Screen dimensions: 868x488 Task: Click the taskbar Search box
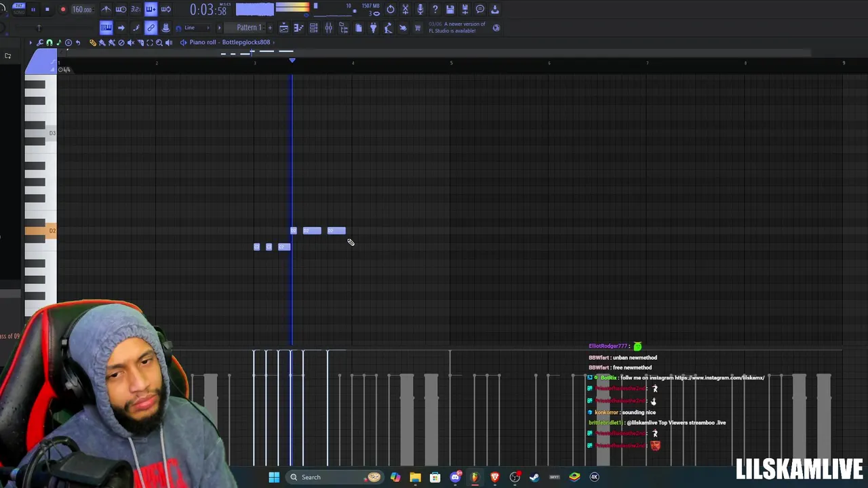pyautogui.click(x=334, y=477)
